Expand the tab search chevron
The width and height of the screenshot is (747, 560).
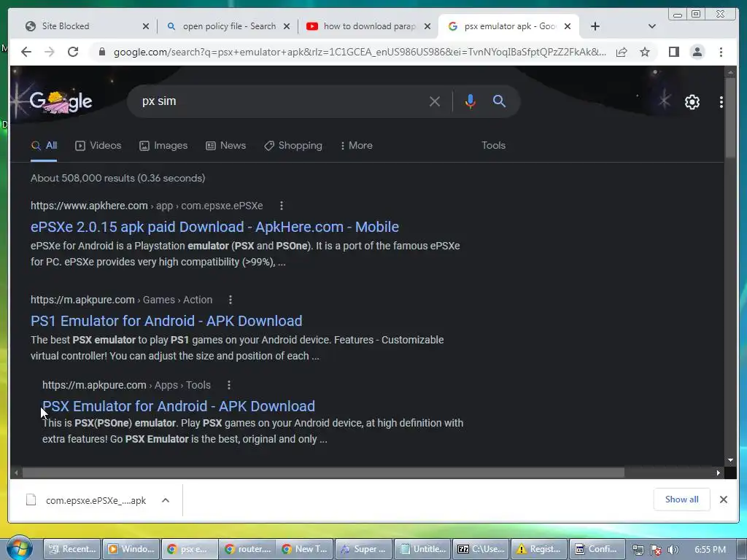tap(651, 26)
